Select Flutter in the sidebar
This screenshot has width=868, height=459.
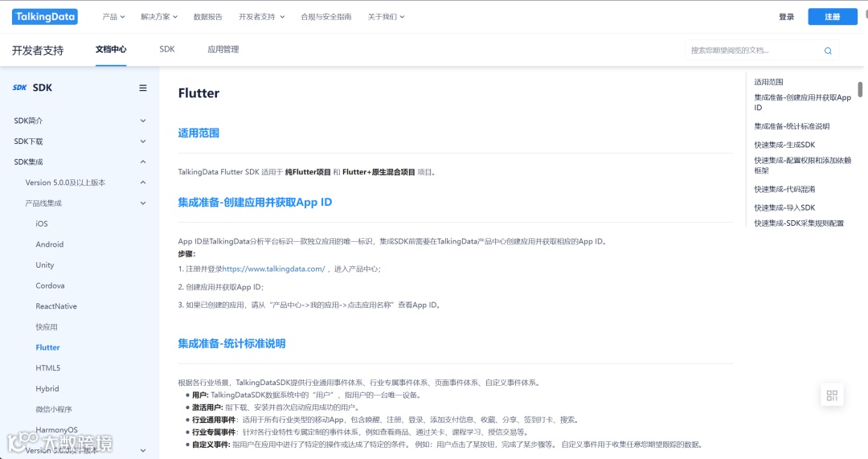click(47, 347)
